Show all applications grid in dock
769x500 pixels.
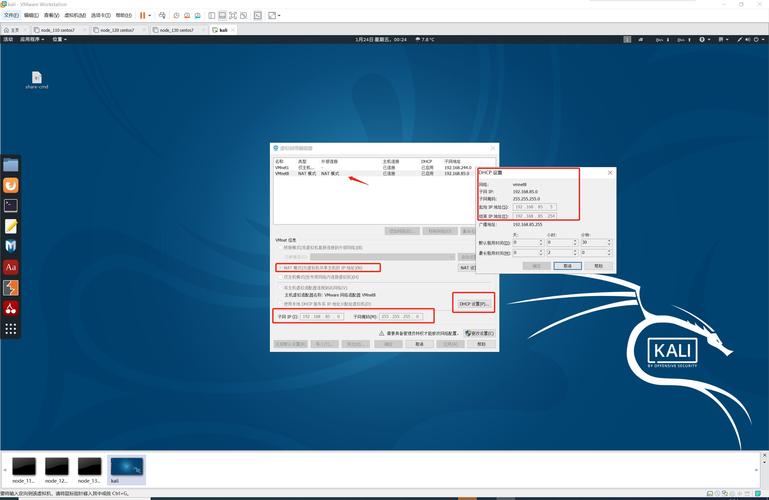pos(11,328)
